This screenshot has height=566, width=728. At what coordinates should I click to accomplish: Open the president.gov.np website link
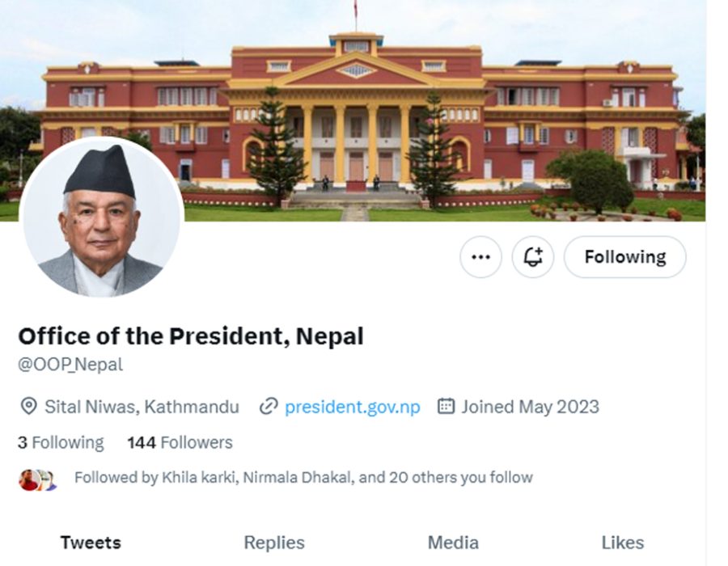[x=352, y=406]
